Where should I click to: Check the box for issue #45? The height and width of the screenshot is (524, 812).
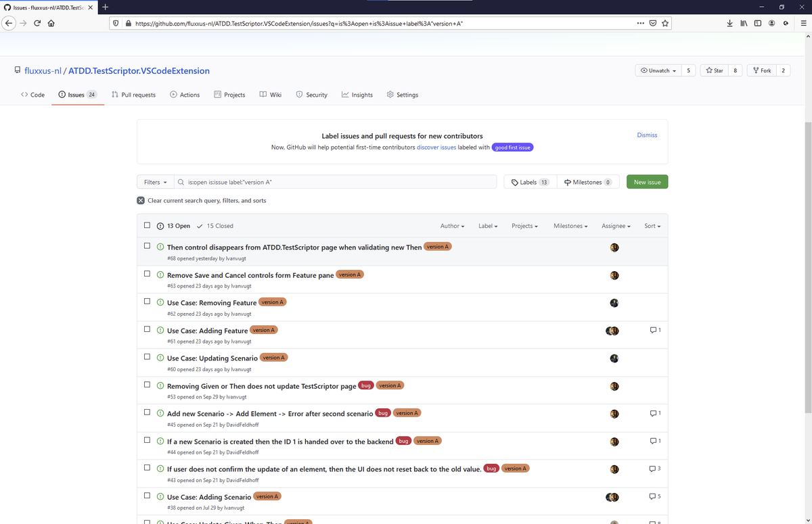click(x=147, y=412)
